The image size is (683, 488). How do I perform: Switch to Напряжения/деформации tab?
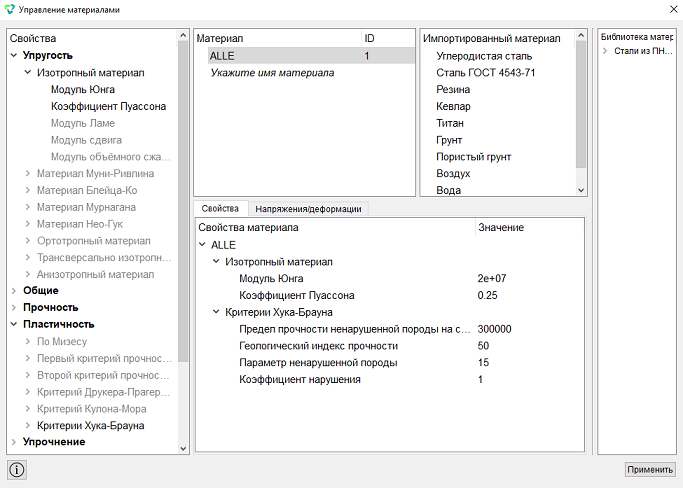tap(308, 209)
